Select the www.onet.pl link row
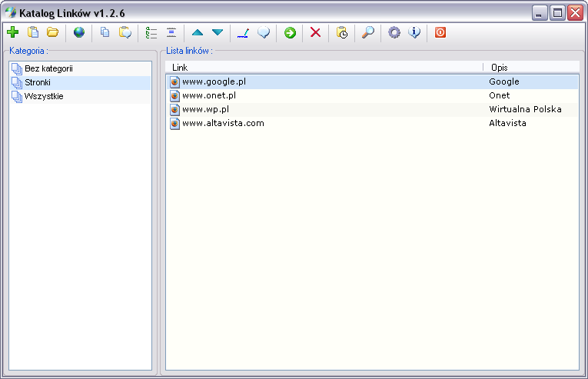 pos(208,95)
